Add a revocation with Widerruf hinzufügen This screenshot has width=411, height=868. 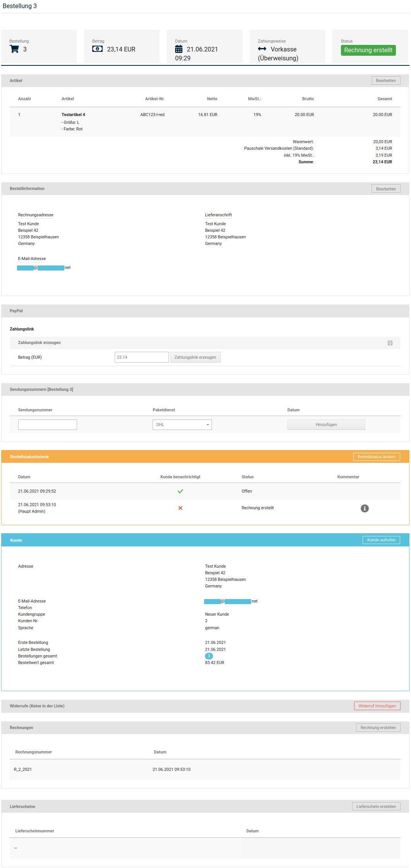click(377, 706)
